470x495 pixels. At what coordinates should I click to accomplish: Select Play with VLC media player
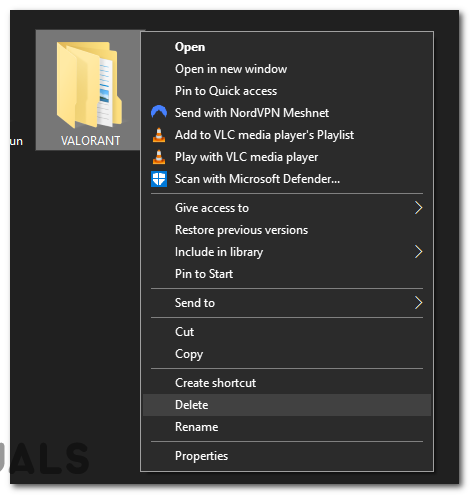click(287, 157)
